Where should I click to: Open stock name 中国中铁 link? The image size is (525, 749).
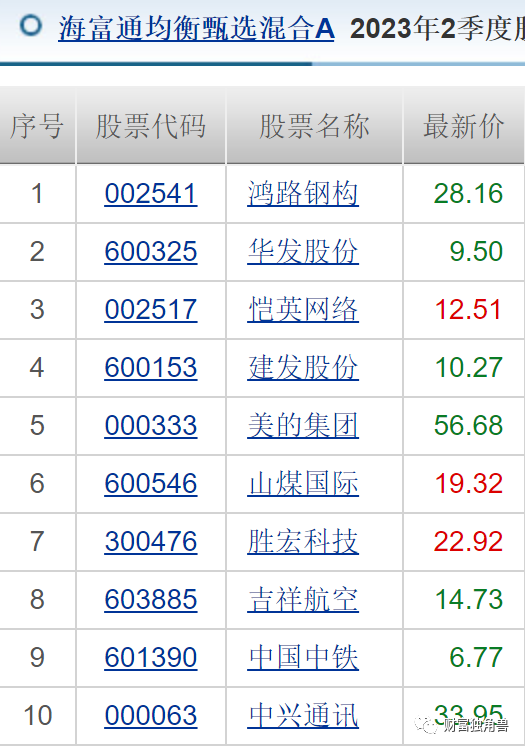click(x=303, y=657)
